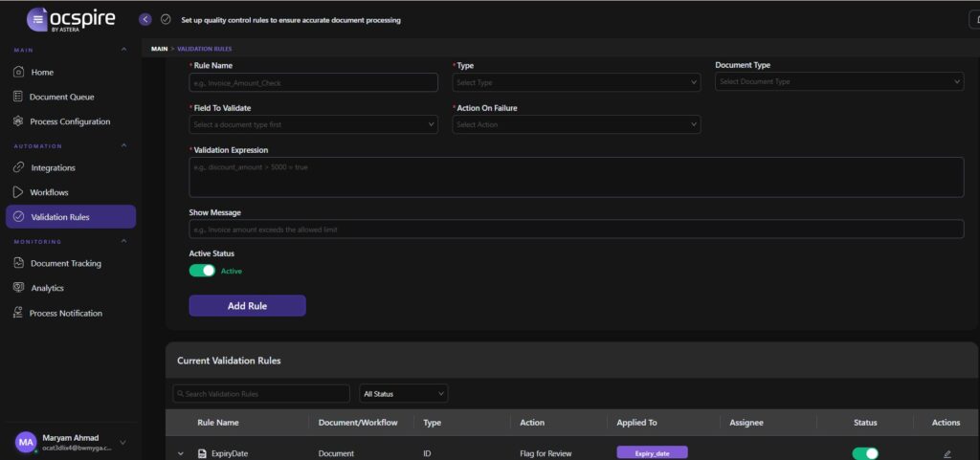Open Process Configuration page
This screenshot has height=460, width=980.
pyautogui.click(x=71, y=121)
